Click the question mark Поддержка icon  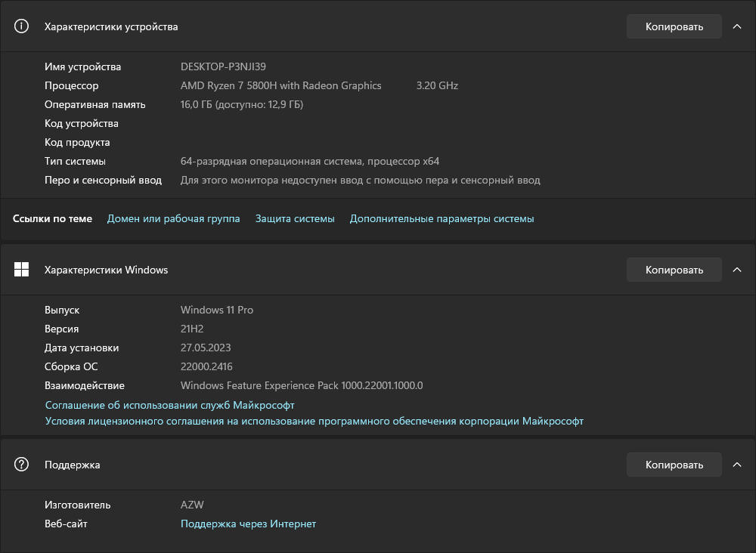(22, 465)
